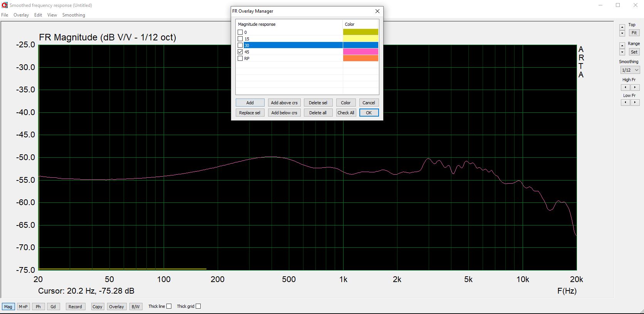
Task: Click the Low Fr right arrow
Action: point(635,102)
